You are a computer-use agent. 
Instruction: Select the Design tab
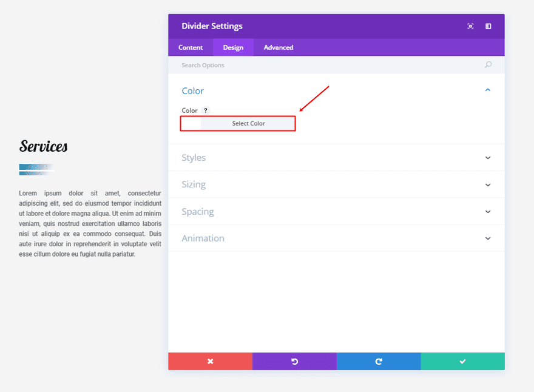[233, 47]
